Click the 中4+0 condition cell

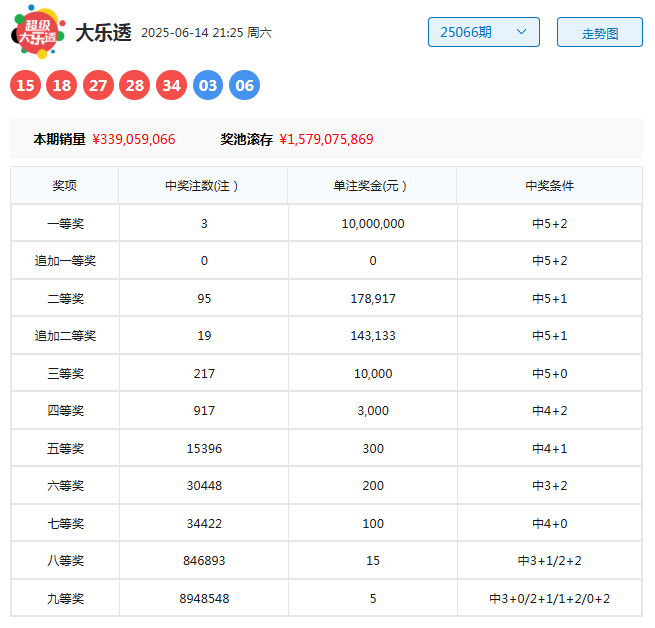pos(550,523)
